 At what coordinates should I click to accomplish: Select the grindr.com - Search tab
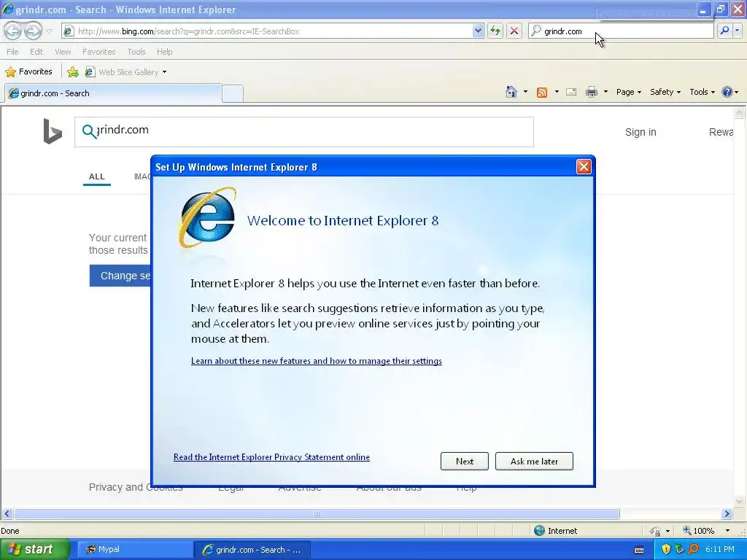113,93
